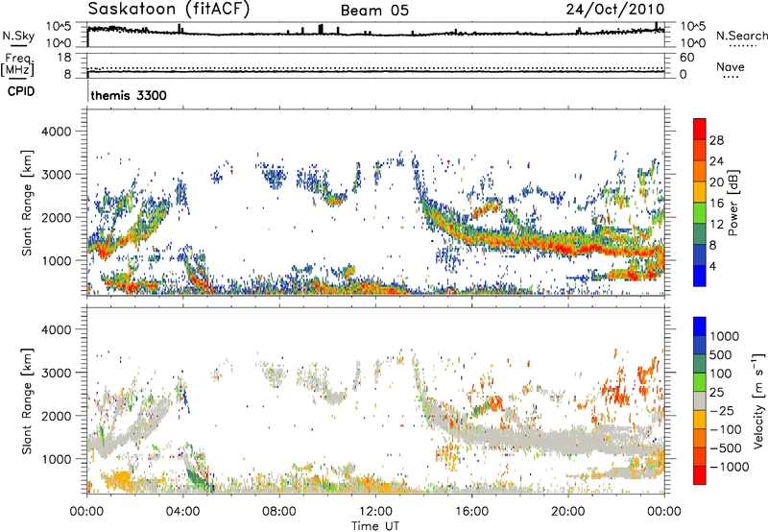The image size is (768, 532).
Task: Click '4000' tick on power panel axis
Action: tap(56, 132)
